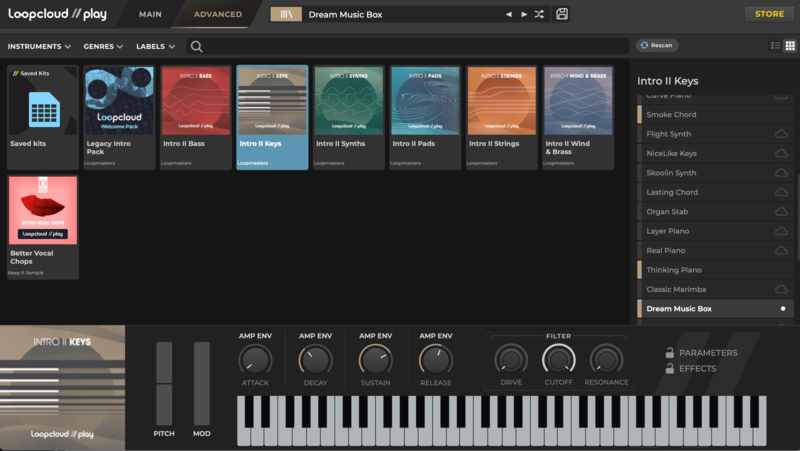800x451 pixels.
Task: Switch to the Main tab
Action: (150, 14)
